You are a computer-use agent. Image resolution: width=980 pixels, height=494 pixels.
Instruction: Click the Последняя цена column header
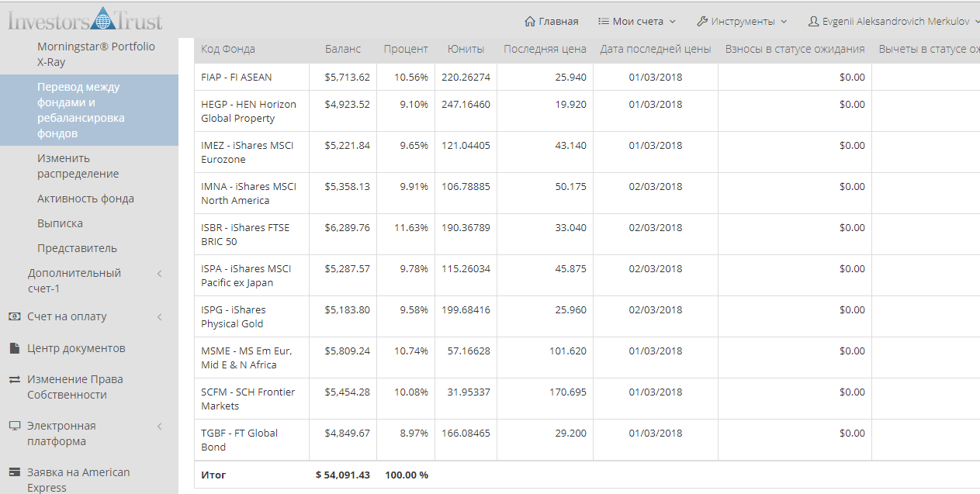coord(545,49)
